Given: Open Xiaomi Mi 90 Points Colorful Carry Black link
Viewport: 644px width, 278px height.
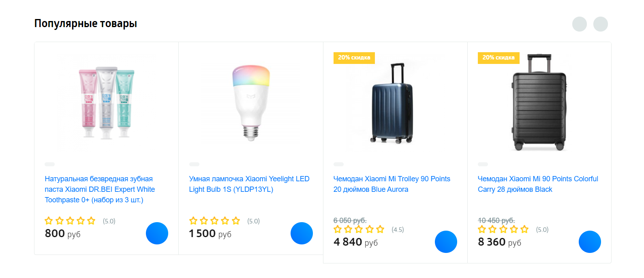Looking at the screenshot, I should pyautogui.click(x=537, y=184).
